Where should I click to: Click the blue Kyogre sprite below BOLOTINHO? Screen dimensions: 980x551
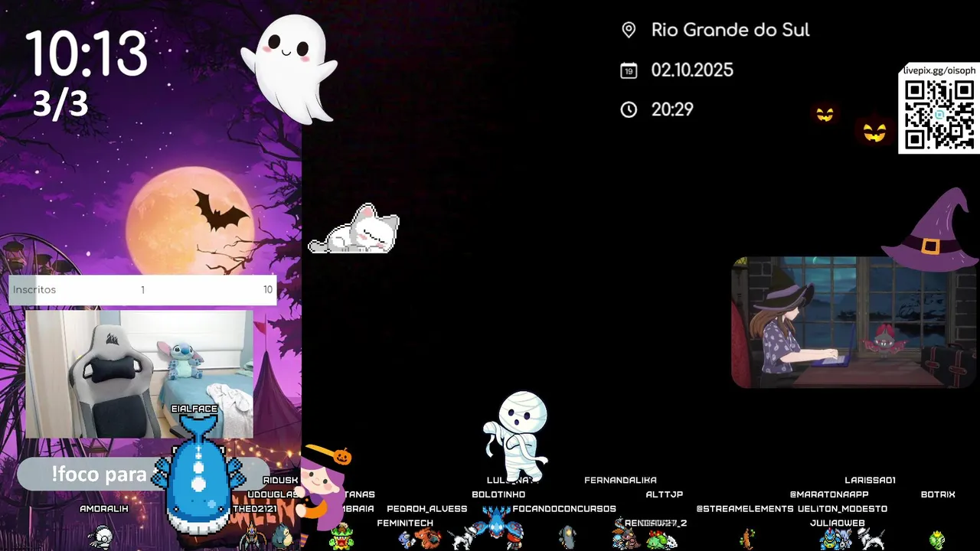coord(497,522)
